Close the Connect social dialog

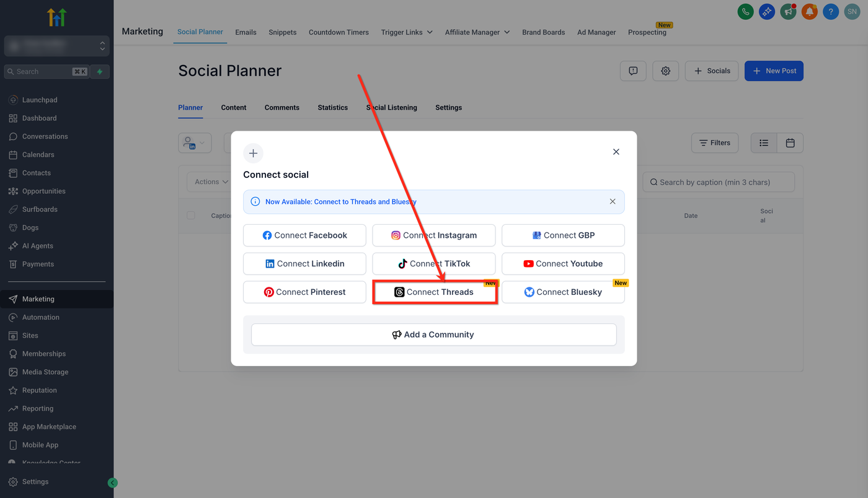tap(616, 152)
